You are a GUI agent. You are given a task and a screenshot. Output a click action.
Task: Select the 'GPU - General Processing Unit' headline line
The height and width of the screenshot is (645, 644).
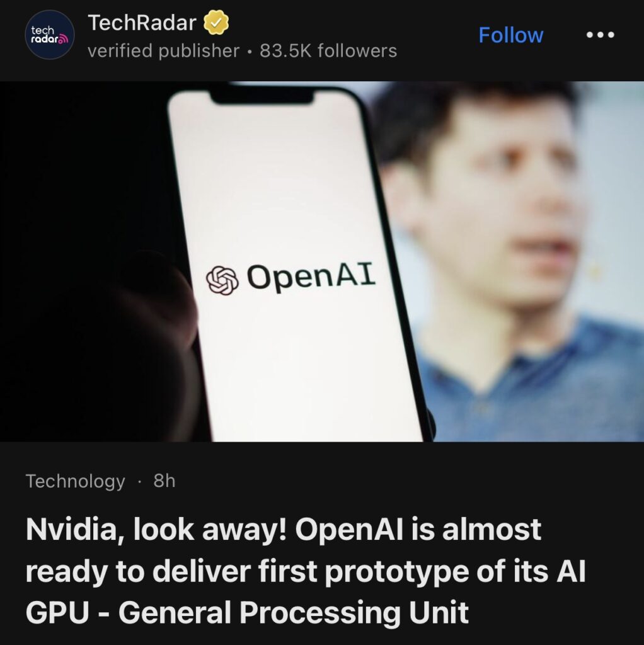point(247,612)
